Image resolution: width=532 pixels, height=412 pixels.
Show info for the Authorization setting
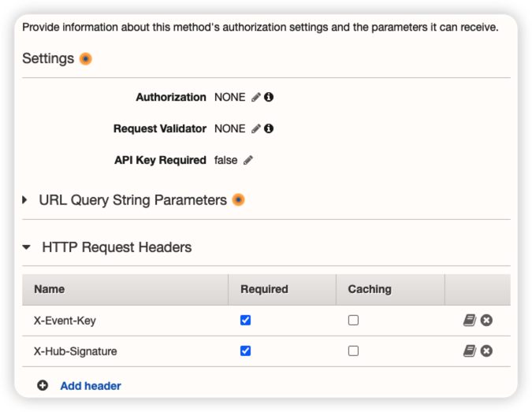point(269,98)
